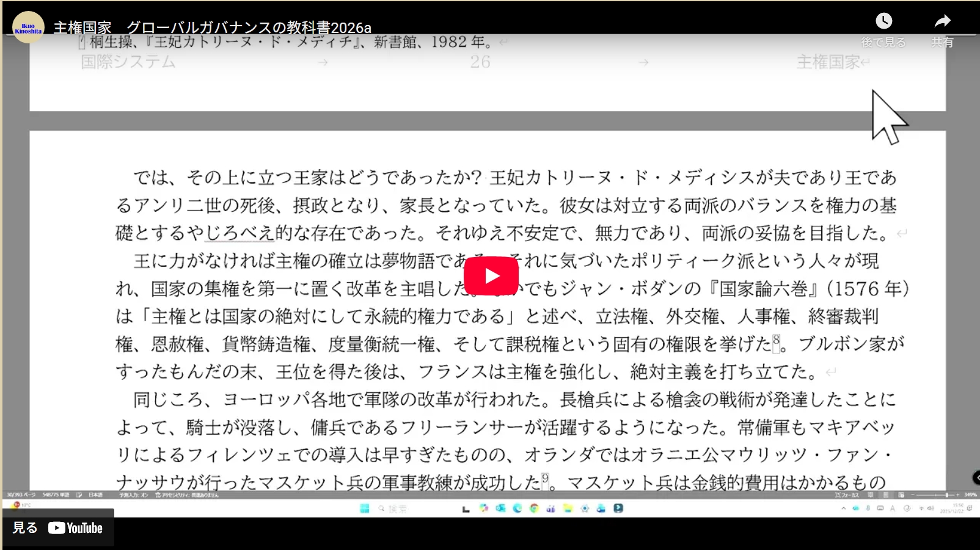Screen dimensions: 980x550
Task: Open Outlook from the taskbar
Action: pos(501,508)
